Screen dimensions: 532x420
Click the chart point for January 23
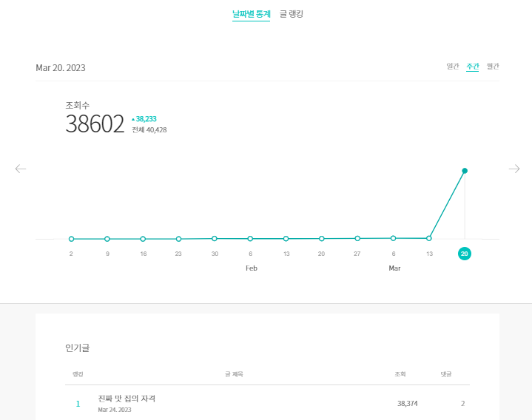[x=178, y=239]
